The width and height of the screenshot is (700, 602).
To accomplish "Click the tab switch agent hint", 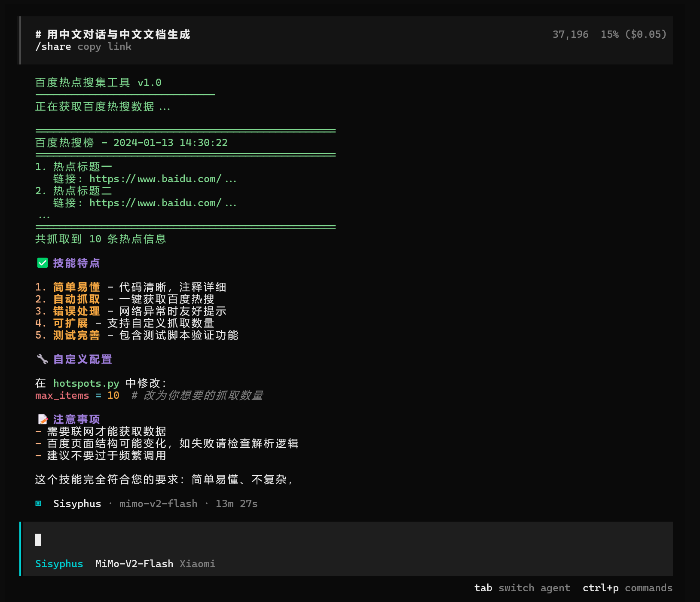I will [522, 588].
